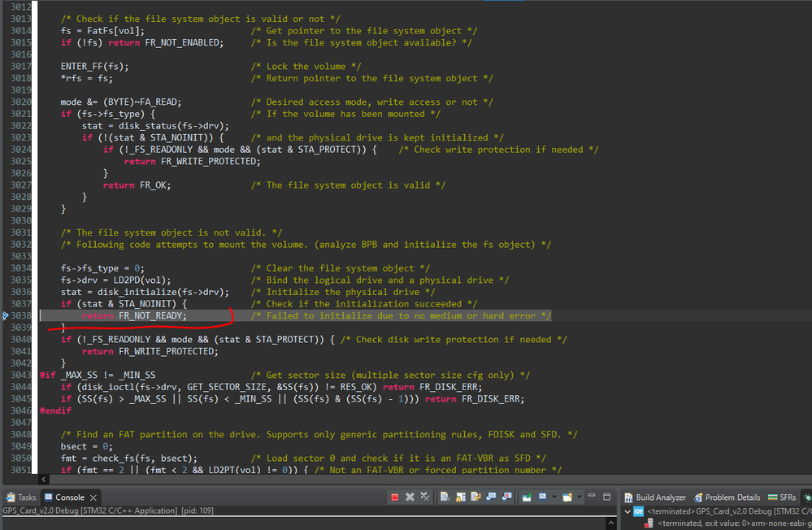The height and width of the screenshot is (530, 812).
Task: Pin Console with the green pin icon
Action: [527, 497]
